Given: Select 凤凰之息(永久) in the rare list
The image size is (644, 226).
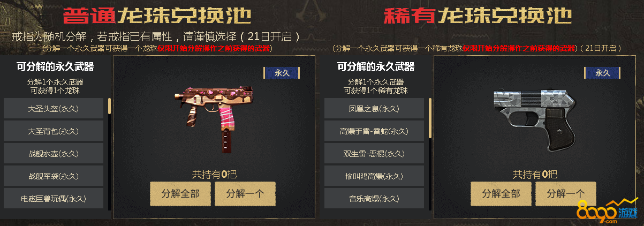Looking at the screenshot, I should point(374,108).
